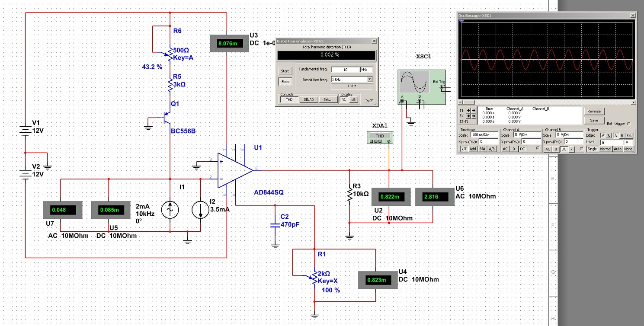This screenshot has width=644, height=326.
Task: Select the V1 12V battery symbol
Action: [x=26, y=130]
